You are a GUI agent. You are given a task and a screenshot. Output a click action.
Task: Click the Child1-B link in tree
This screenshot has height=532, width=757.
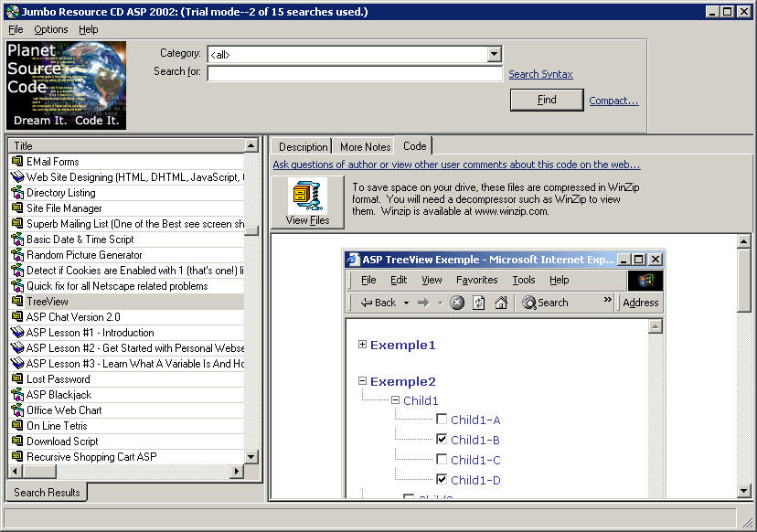pyautogui.click(x=475, y=440)
